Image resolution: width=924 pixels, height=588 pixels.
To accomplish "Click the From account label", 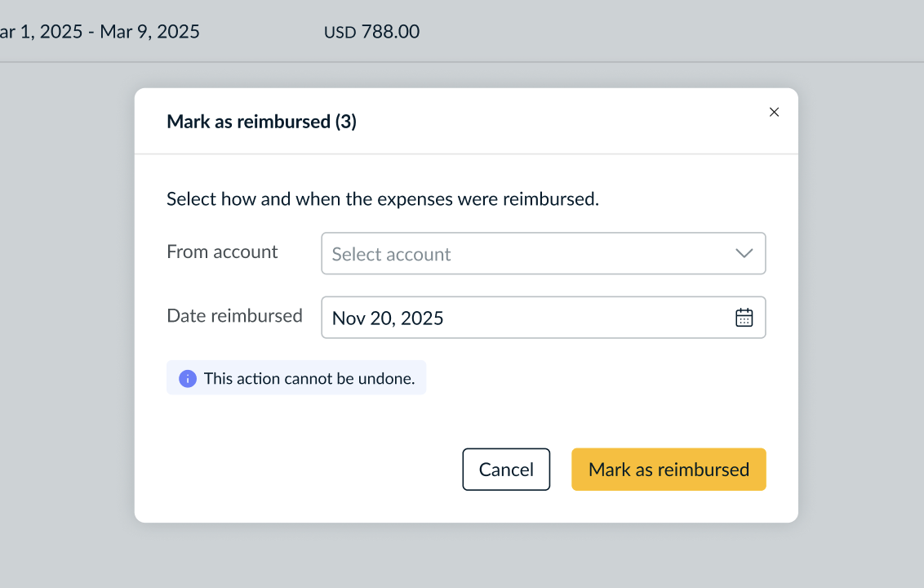I will pos(222,252).
